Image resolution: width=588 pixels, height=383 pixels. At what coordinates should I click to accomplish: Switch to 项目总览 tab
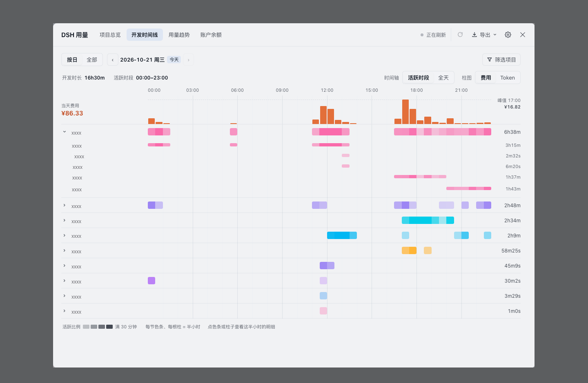click(110, 35)
